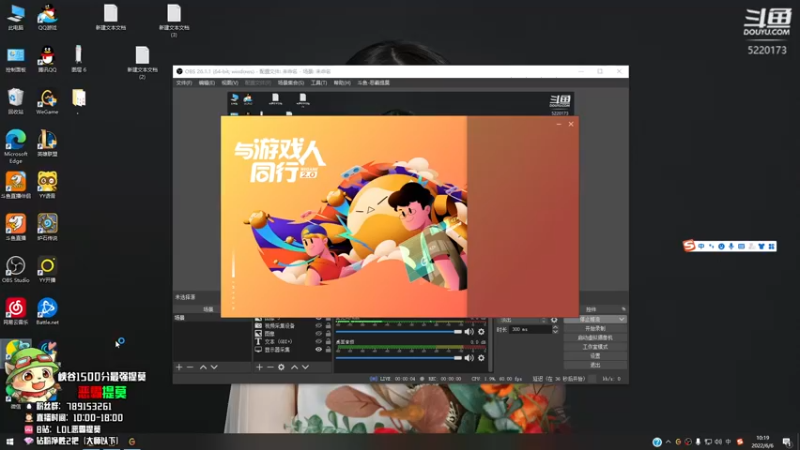The height and width of the screenshot is (450, 800).
Task: Open the QQ游戏 desktop icon
Action: 47,17
